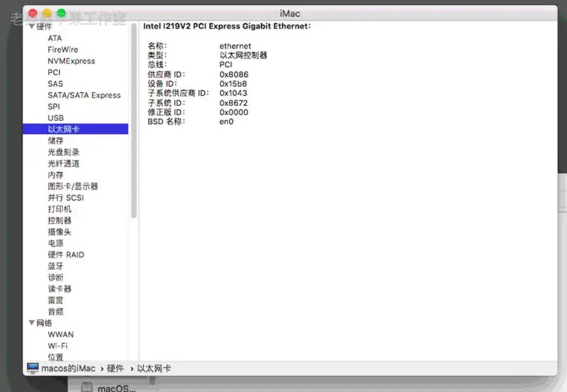Select 电源 power entry
The width and height of the screenshot is (567, 392).
coord(55,243)
